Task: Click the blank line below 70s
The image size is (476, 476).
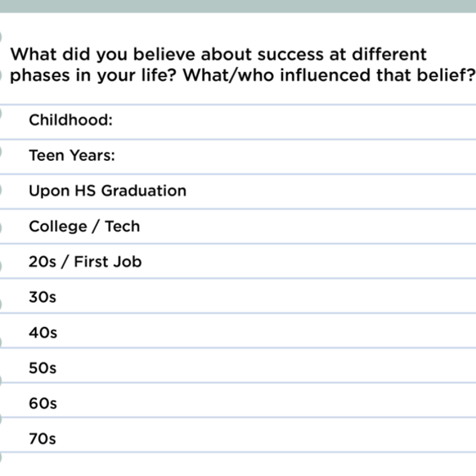Action: point(238,464)
